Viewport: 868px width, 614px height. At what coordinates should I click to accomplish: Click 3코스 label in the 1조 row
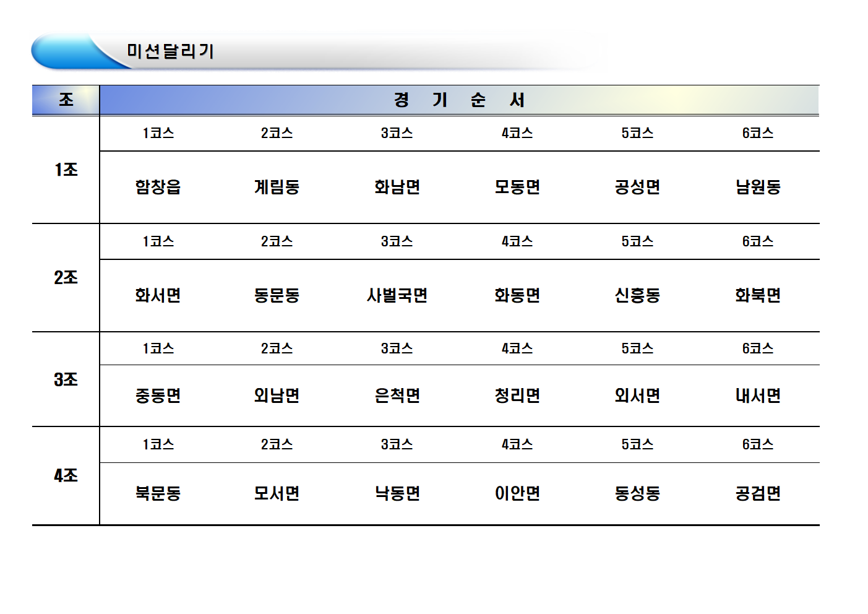pyautogui.click(x=397, y=133)
